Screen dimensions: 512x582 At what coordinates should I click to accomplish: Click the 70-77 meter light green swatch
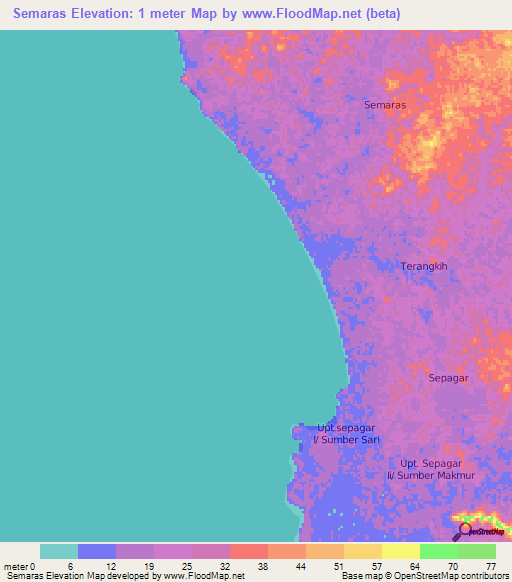point(477,552)
